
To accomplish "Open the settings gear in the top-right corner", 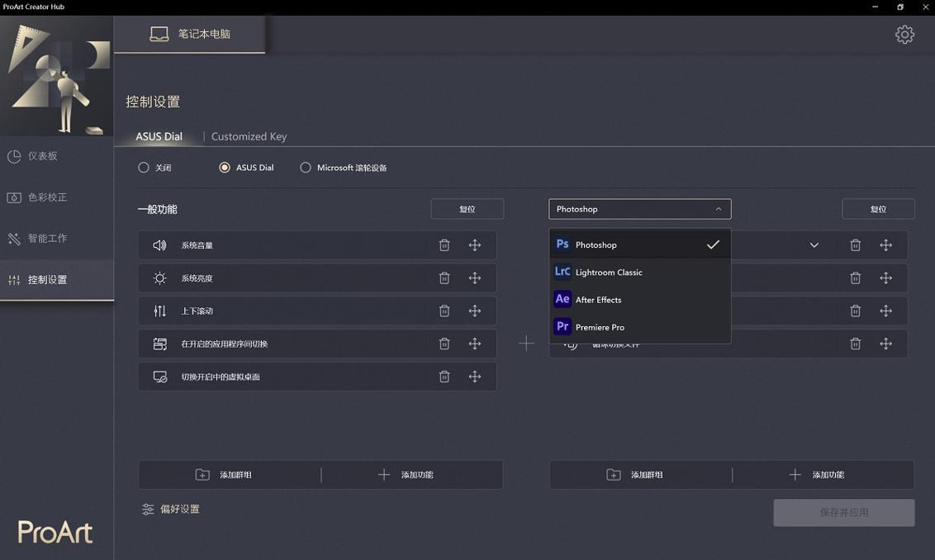I will point(904,34).
